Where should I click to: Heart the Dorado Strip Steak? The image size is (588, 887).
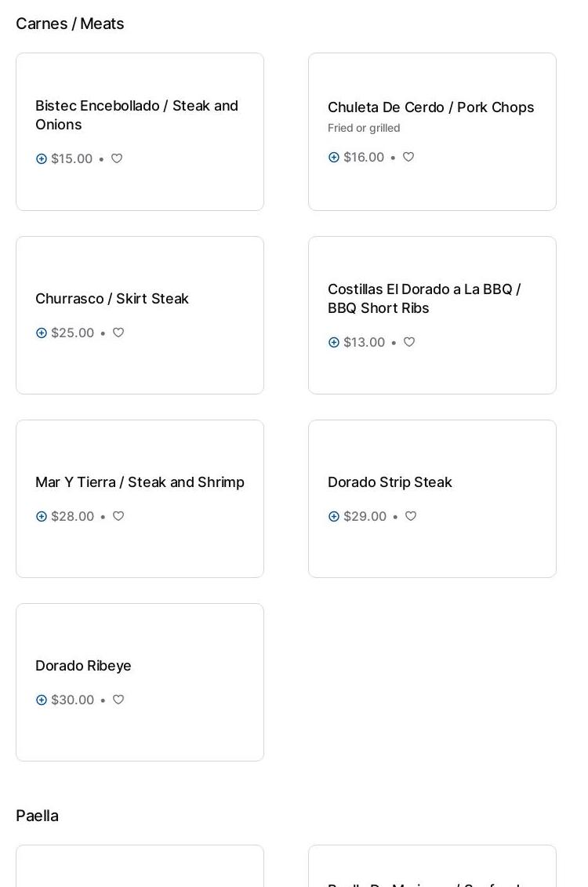[411, 516]
